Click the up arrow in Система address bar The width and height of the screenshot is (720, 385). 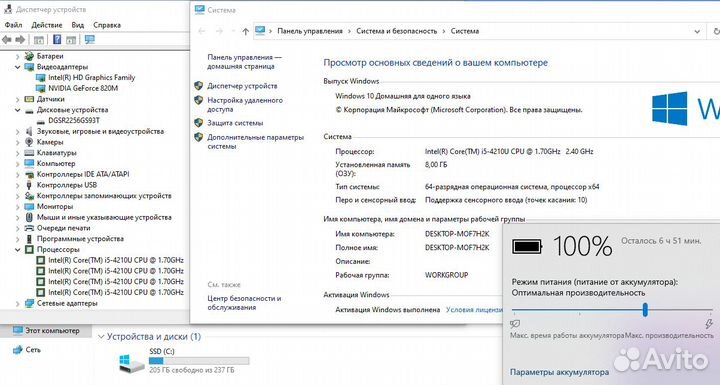pos(245,31)
